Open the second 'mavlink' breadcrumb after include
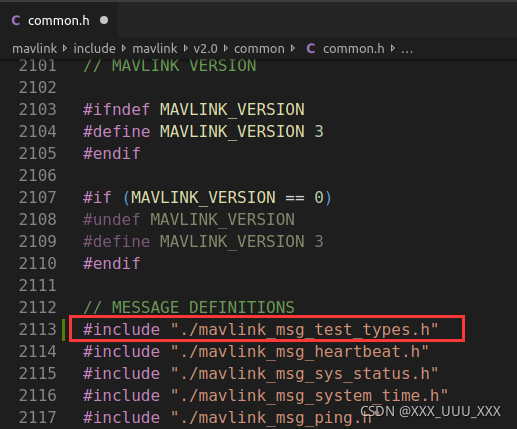This screenshot has height=429, width=517. tap(155, 49)
